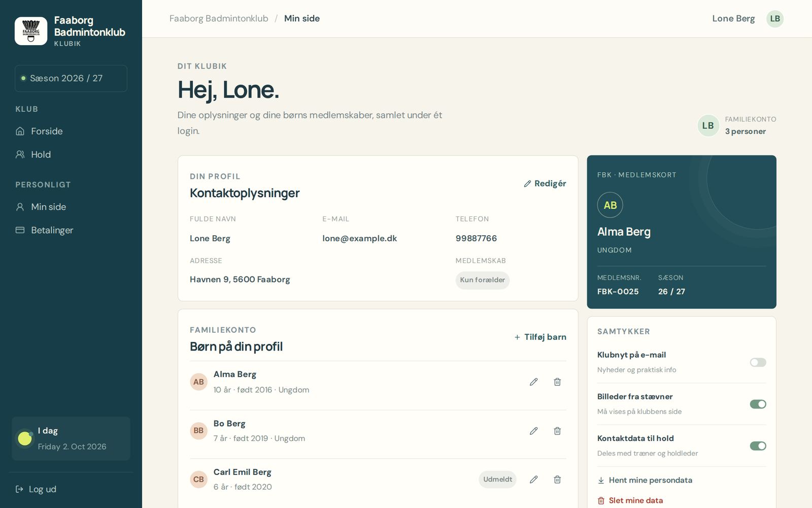Click Tilføj barn to add a child

point(540,337)
